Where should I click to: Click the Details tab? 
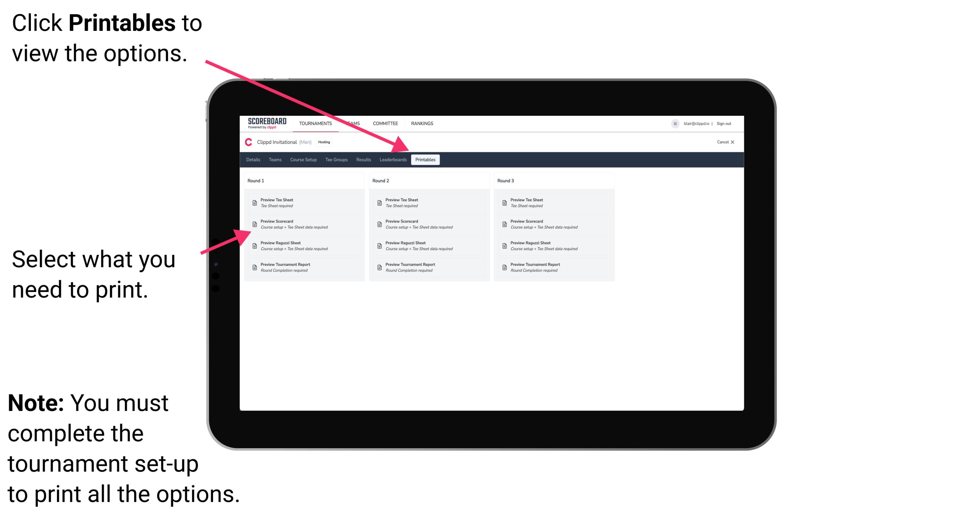click(253, 160)
